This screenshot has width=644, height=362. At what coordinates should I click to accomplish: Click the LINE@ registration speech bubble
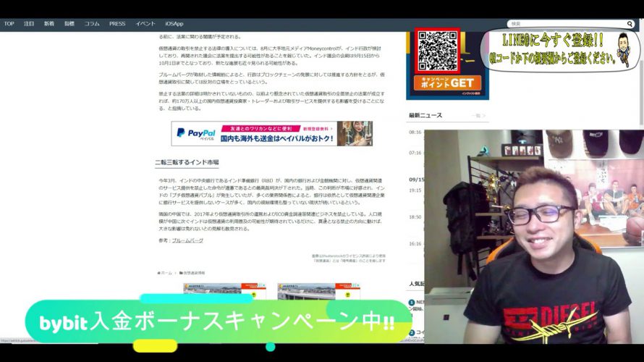[560, 50]
